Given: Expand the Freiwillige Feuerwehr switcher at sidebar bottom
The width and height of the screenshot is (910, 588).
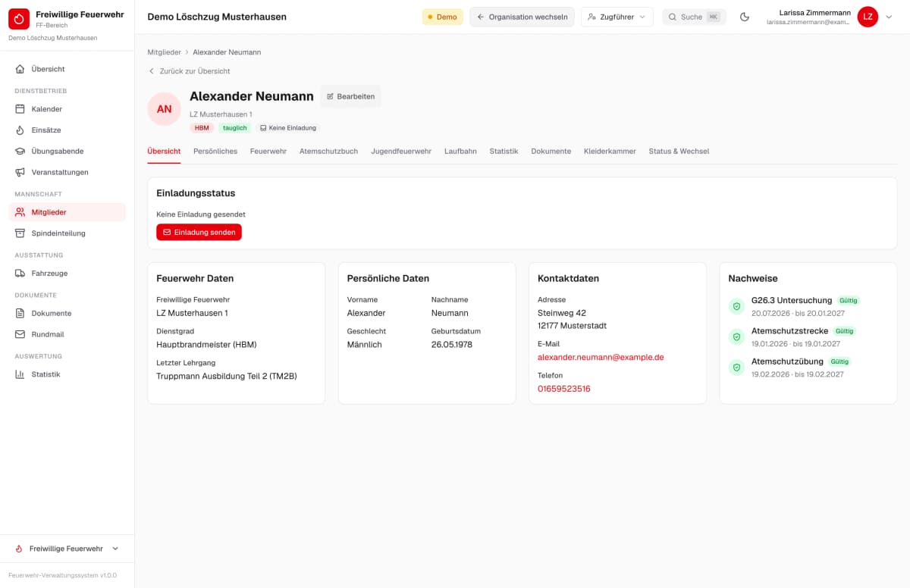Looking at the screenshot, I should click(x=67, y=549).
